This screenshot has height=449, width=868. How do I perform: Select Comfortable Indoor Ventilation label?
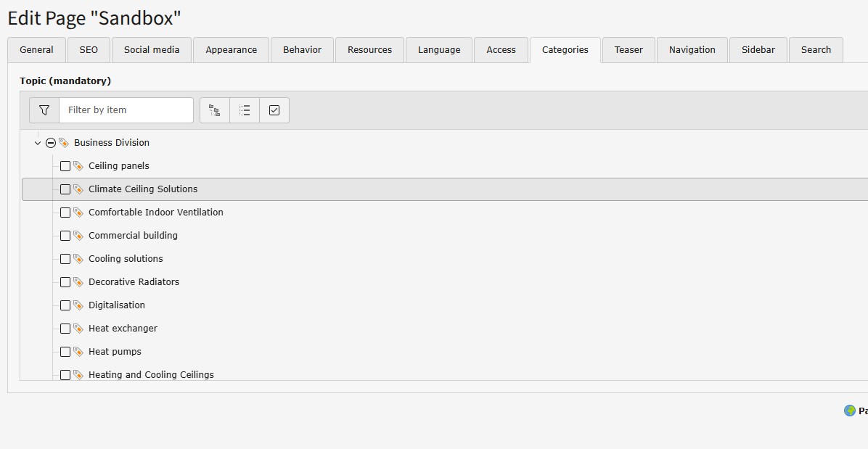[x=155, y=213]
